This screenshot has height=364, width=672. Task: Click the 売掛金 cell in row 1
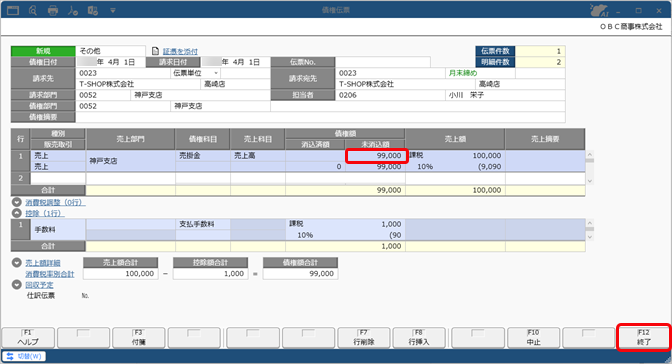pyautogui.click(x=203, y=156)
